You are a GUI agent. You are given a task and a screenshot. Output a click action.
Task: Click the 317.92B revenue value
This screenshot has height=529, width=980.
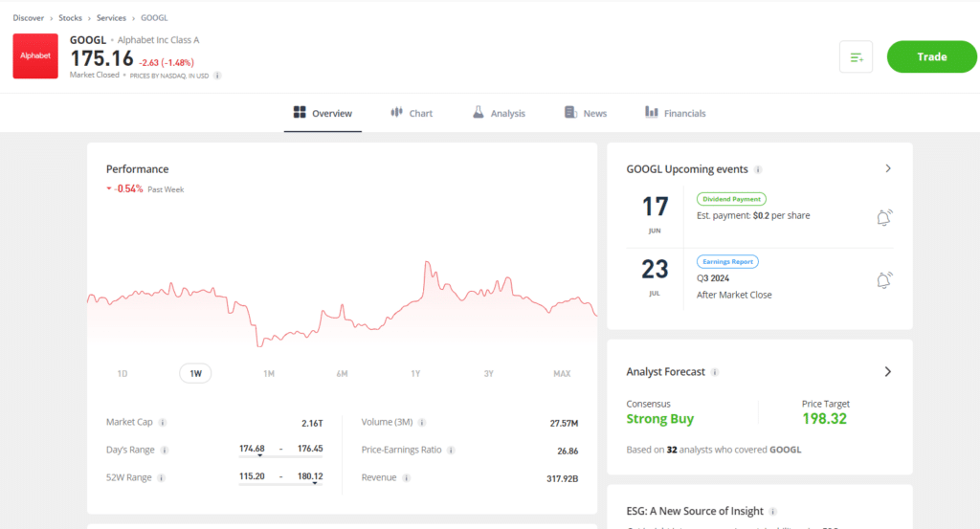tap(562, 479)
